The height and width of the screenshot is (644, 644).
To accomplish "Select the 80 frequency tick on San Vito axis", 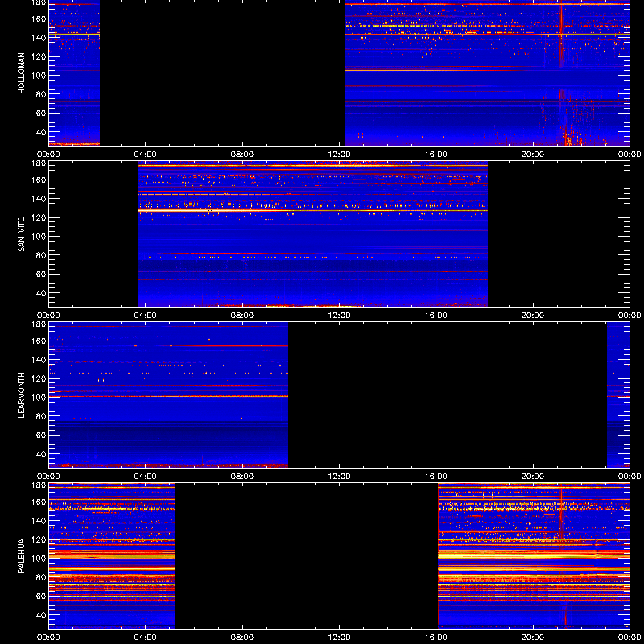I will (41, 255).
